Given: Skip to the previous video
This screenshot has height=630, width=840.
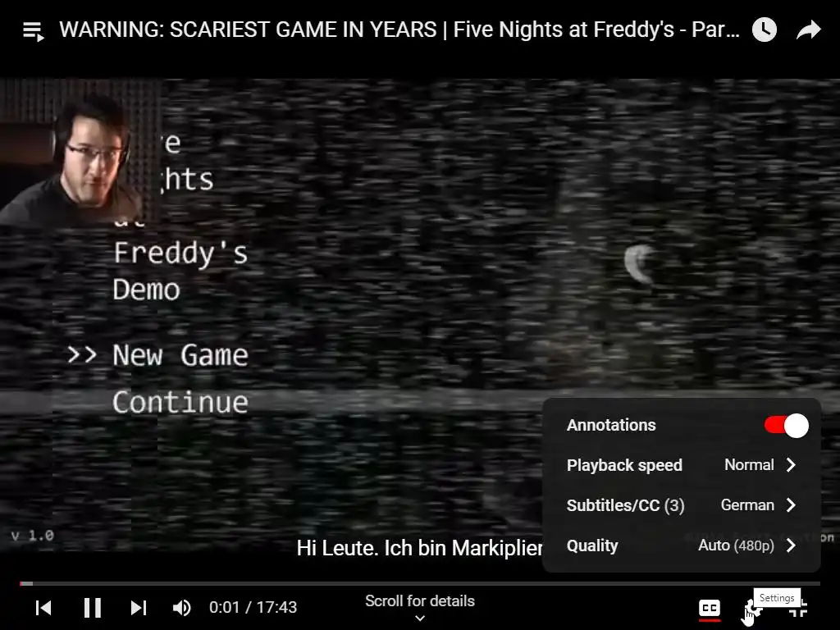Looking at the screenshot, I should coord(43,608).
